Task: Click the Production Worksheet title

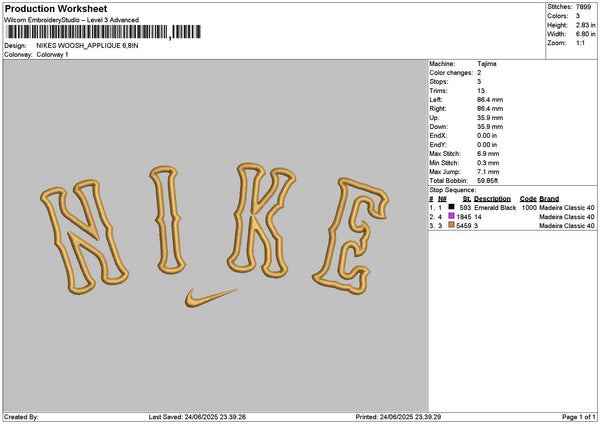Action: click(56, 8)
